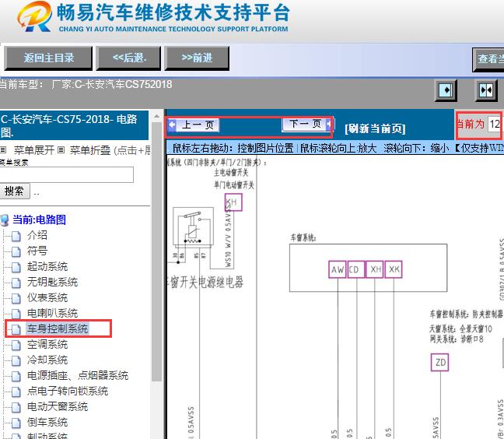Image resolution: width=504 pixels, height=439 pixels.
Task: Click the document icon beside 电动天窗系统
Action: coord(16,408)
